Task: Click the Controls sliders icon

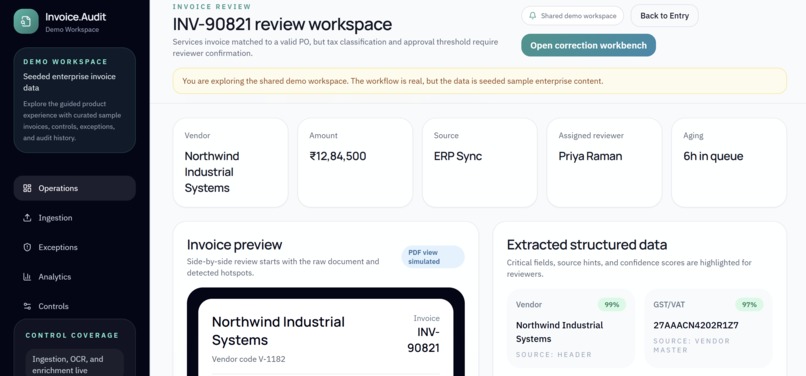Action: pos(27,306)
